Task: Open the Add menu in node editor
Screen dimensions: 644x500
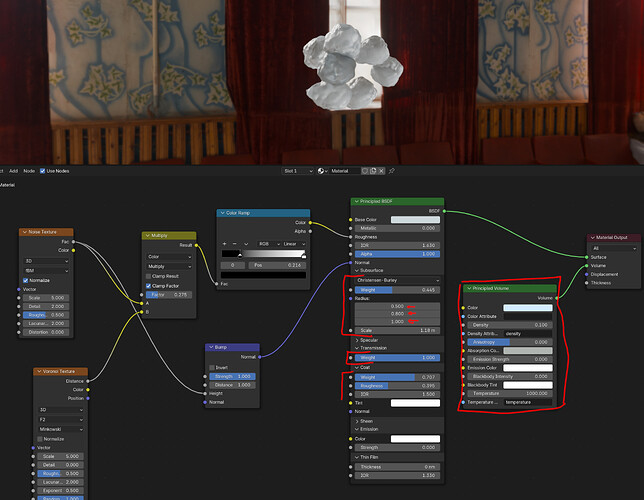Action: (14, 171)
